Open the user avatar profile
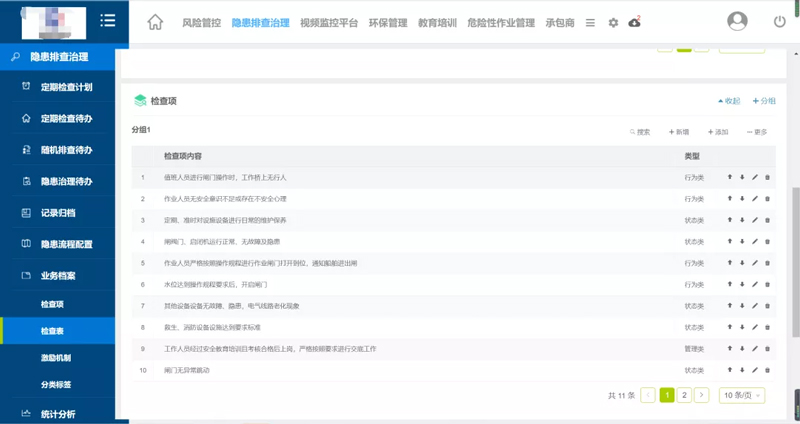800x424 pixels. [x=738, y=21]
